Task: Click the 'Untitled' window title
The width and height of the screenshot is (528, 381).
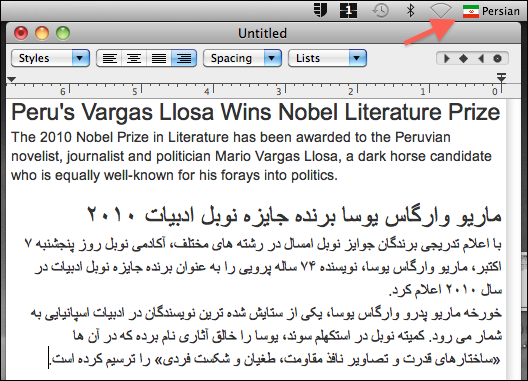Action: [262, 33]
